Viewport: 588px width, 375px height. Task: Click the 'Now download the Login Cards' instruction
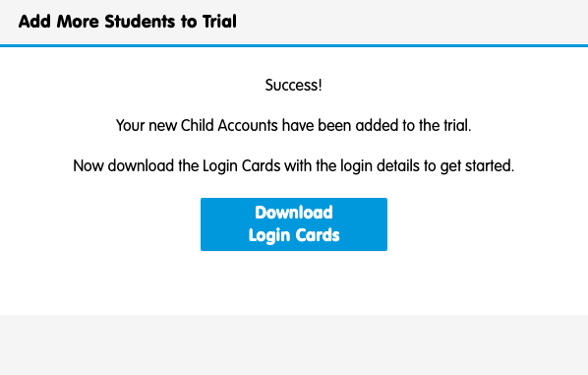click(x=293, y=165)
